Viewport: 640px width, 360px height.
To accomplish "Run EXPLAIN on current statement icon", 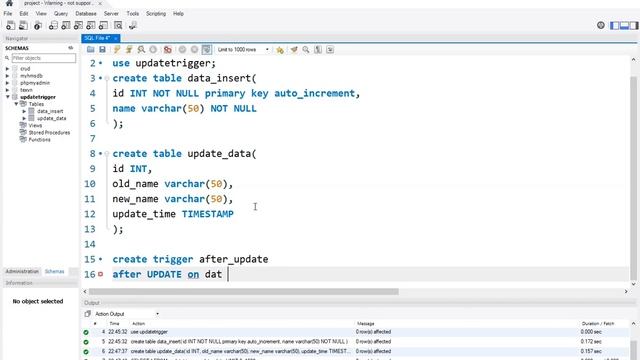I will [x=141, y=50].
